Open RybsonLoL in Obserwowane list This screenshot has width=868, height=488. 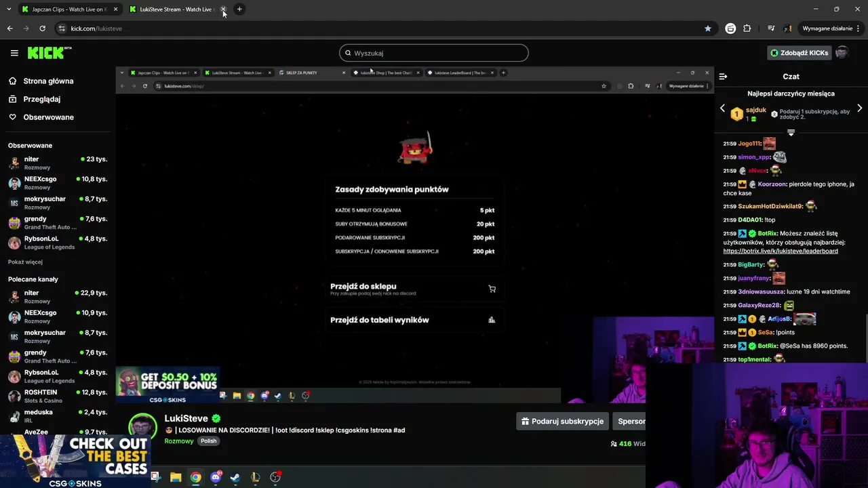click(x=58, y=243)
